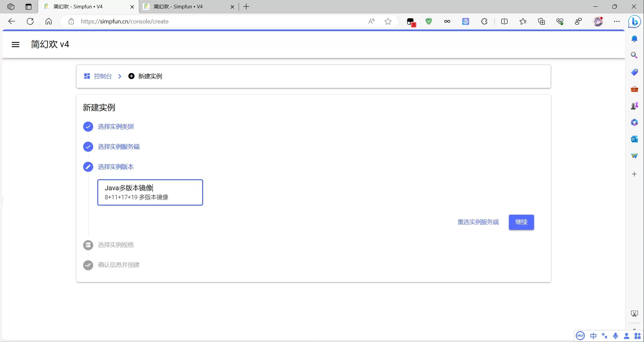Toggle split screen view

click(504, 21)
